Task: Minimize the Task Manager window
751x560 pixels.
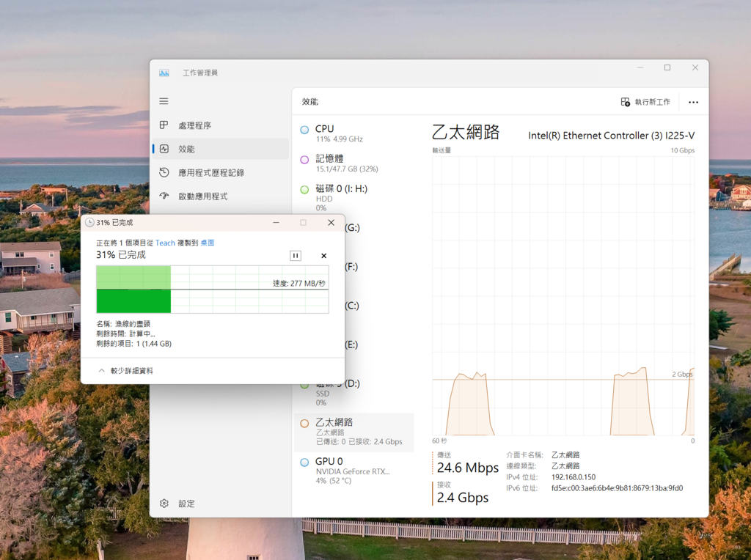Action: click(x=640, y=67)
